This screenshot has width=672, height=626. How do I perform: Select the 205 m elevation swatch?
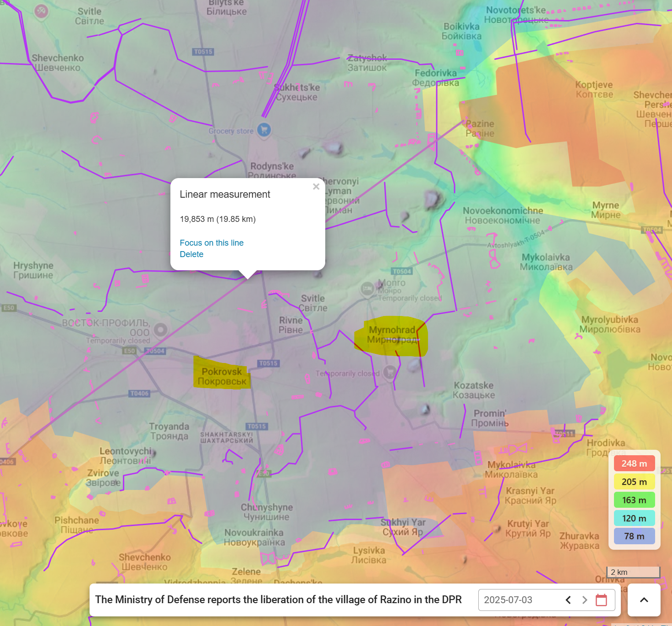[634, 482]
